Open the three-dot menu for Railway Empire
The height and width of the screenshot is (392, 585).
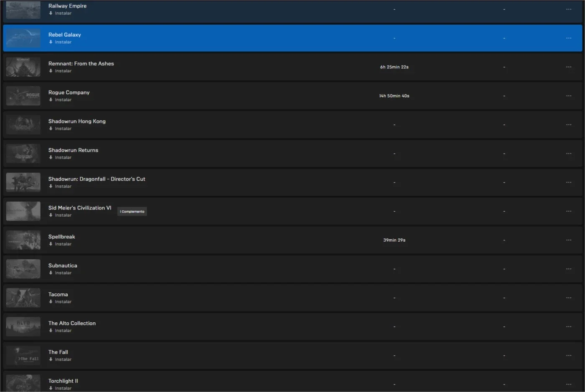(x=569, y=9)
